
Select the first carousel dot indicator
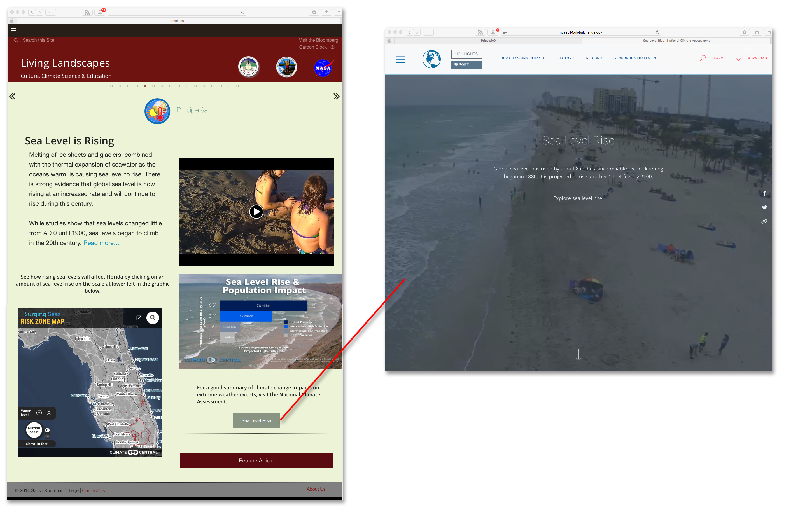111,86
